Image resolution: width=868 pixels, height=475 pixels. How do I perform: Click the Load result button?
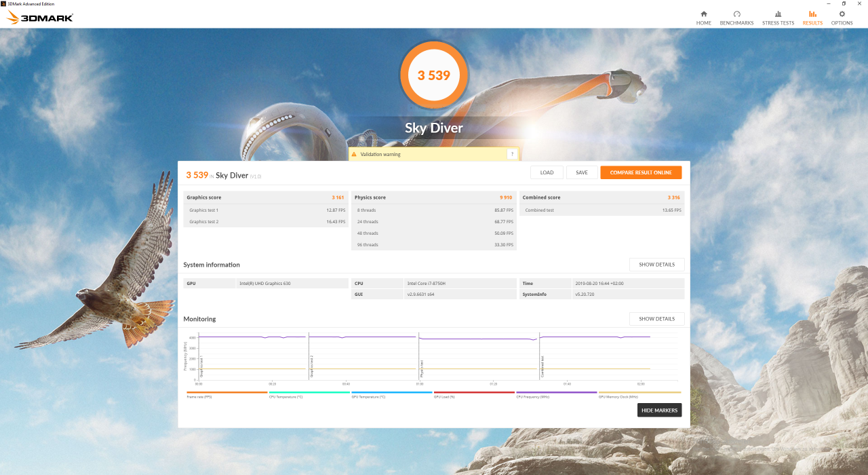coord(547,172)
